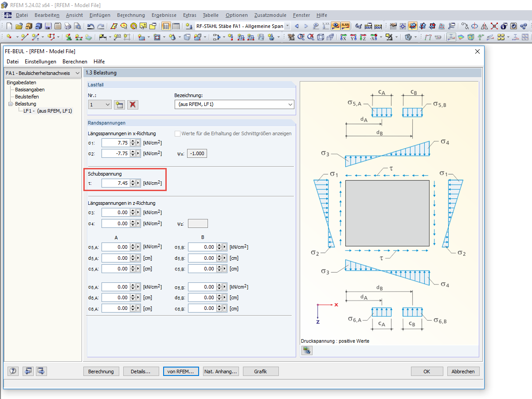Click the help question-mark icon at bottom left
532x399 pixels.
(x=13, y=371)
